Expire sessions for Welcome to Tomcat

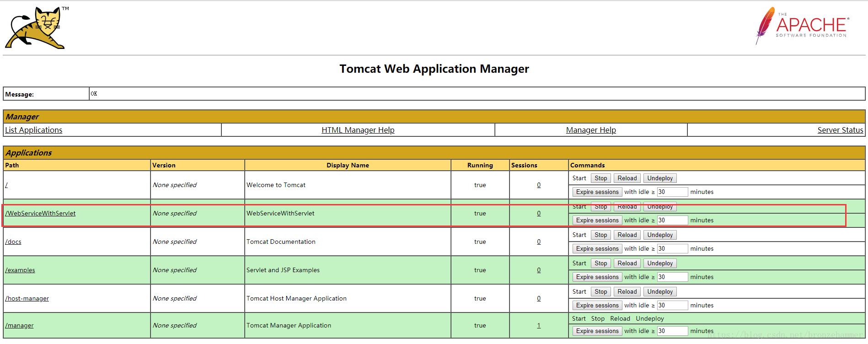coord(597,192)
